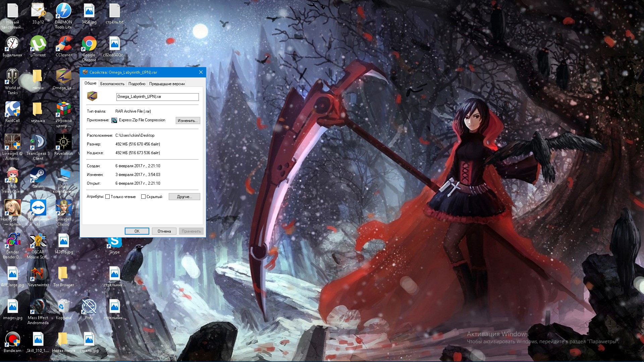Select the Gender Bender DNA icon
The height and width of the screenshot is (362, 644).
(12, 246)
